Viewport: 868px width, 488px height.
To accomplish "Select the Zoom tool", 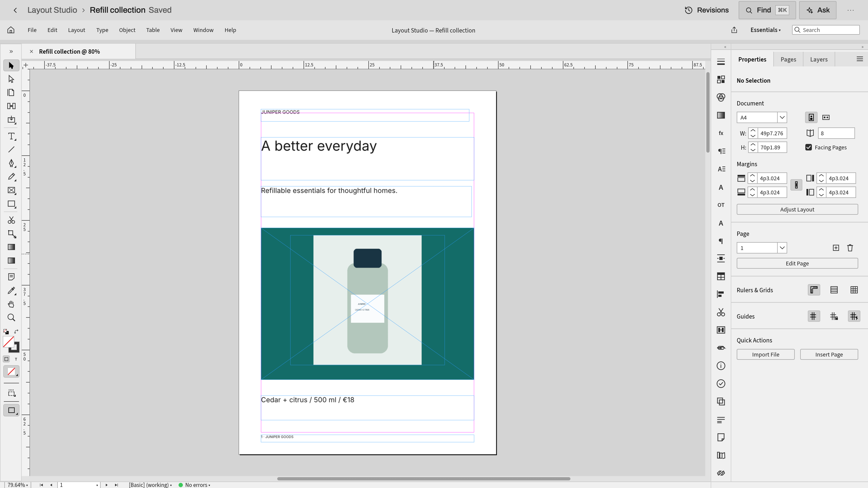I will click(11, 317).
